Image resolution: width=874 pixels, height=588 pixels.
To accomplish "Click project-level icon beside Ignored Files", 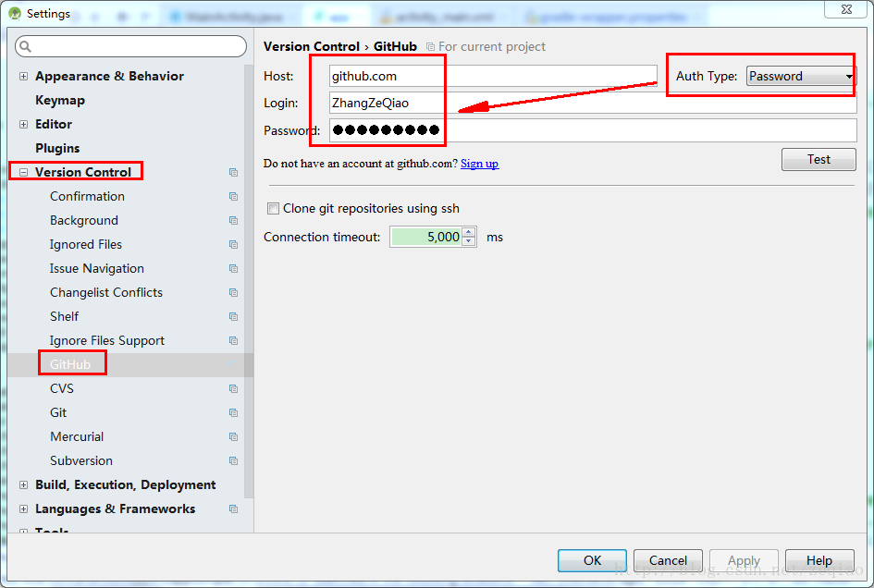I will [x=234, y=244].
